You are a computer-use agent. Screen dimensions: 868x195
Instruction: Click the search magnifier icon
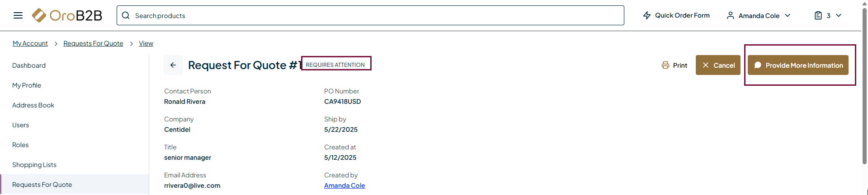click(126, 15)
